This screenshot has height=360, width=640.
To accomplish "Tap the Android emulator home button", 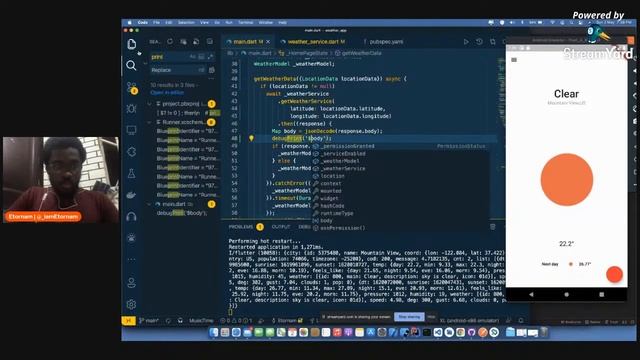I will pos(567,294).
